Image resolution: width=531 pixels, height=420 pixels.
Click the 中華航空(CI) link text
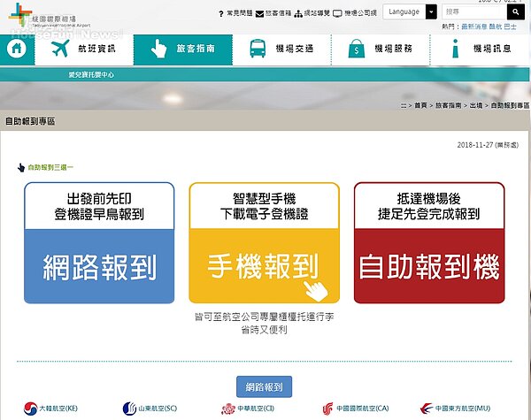coord(256,409)
